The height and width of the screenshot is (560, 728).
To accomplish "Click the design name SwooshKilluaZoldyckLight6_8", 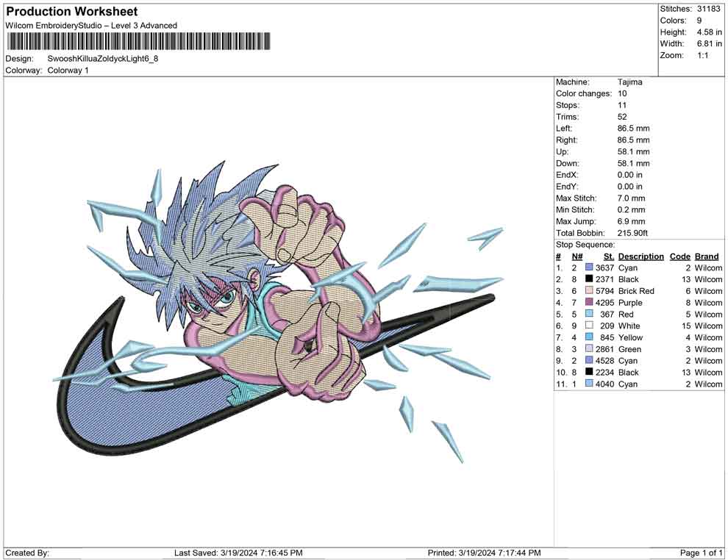I will coord(103,59).
